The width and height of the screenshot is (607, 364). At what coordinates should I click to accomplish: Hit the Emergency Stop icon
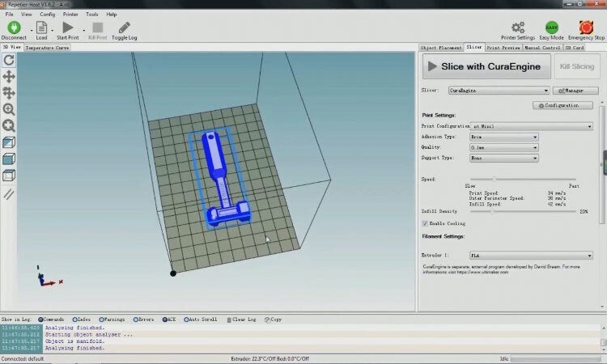[x=587, y=27]
